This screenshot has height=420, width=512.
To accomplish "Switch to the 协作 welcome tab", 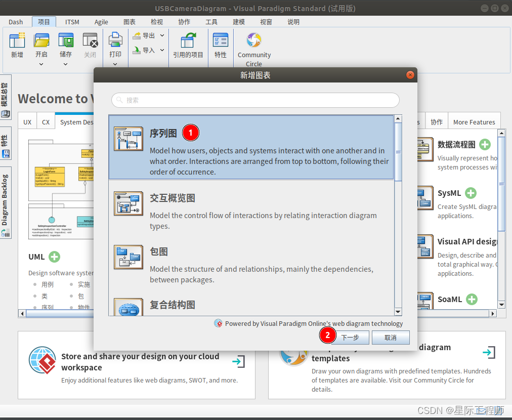I will click(x=437, y=122).
